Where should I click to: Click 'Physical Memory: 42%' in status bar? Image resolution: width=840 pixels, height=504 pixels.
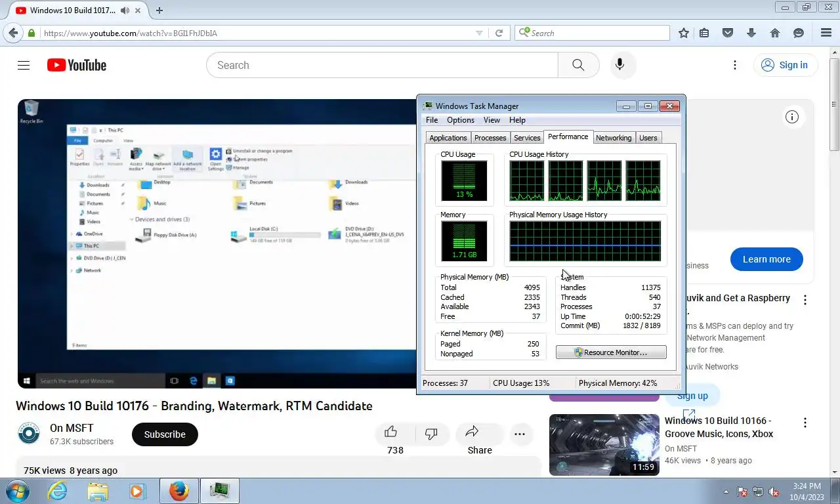(x=618, y=383)
